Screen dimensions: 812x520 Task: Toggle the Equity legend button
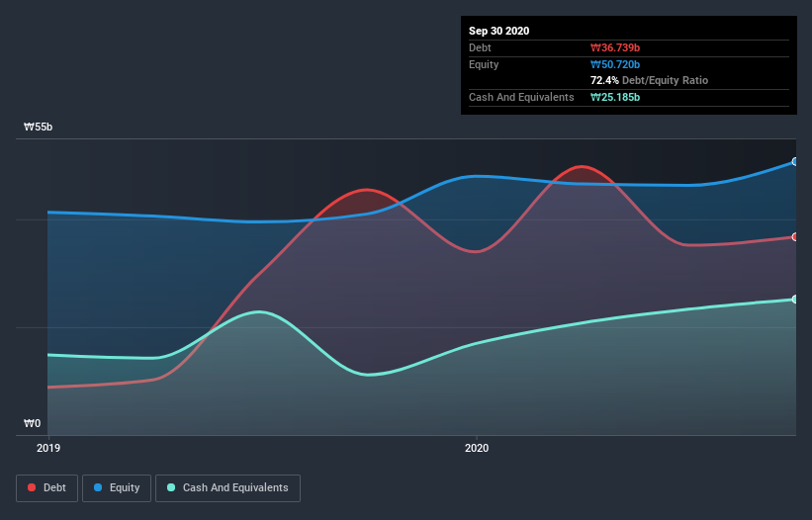117,488
